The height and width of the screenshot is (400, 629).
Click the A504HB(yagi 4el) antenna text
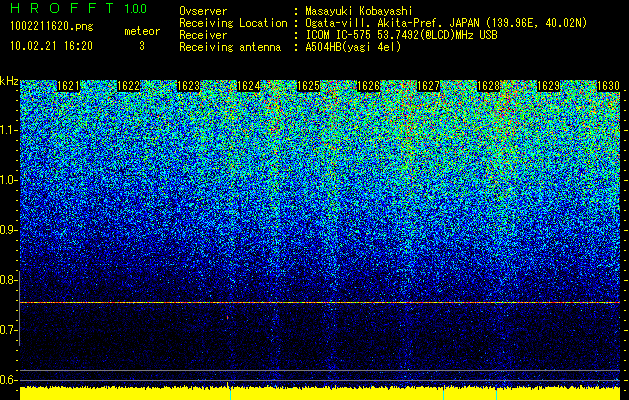pyautogui.click(x=353, y=47)
